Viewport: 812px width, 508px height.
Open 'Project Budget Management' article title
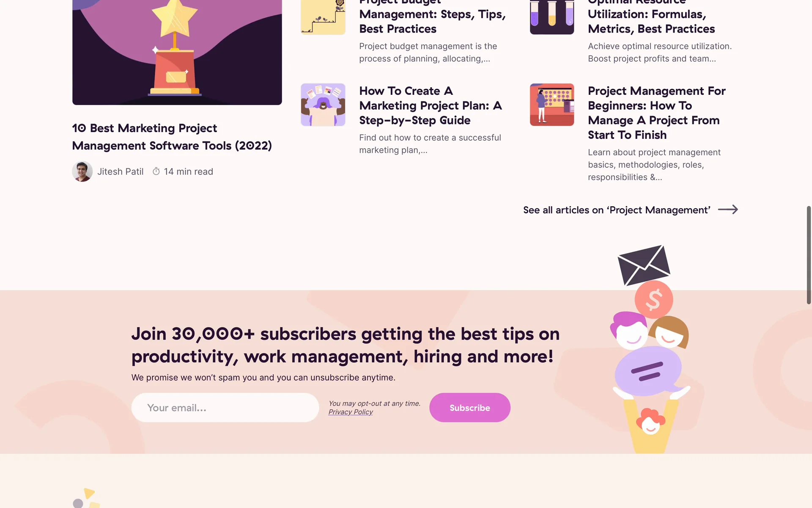pyautogui.click(x=433, y=17)
